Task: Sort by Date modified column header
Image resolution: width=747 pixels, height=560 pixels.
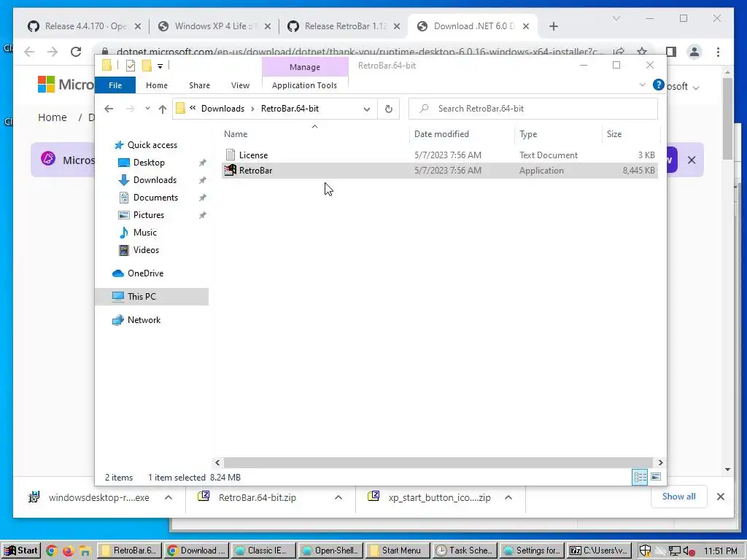Action: coord(441,134)
